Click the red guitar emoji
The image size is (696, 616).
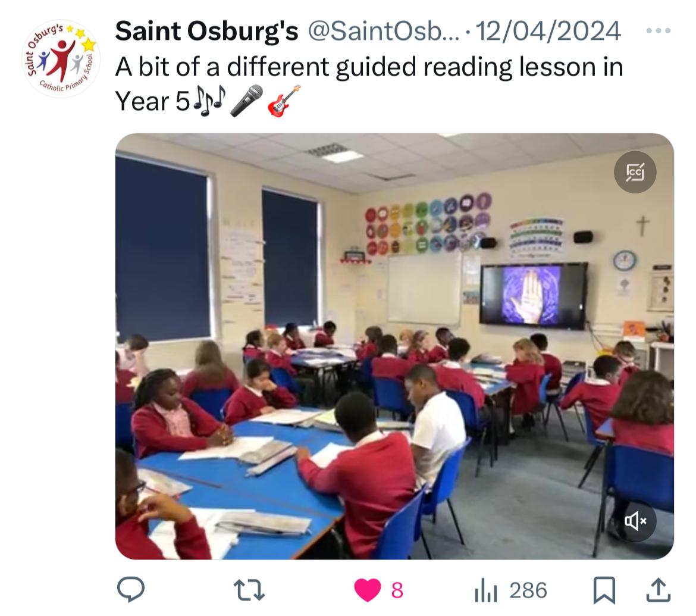pos(284,101)
